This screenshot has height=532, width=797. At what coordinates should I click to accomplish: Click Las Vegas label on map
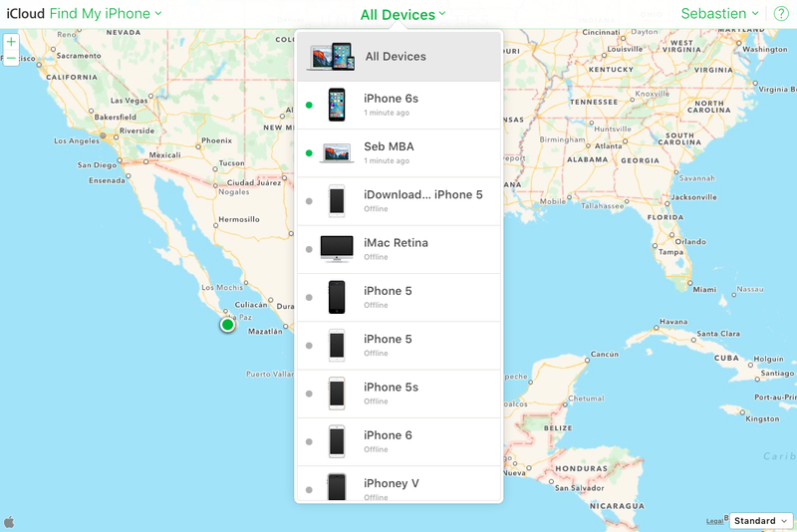[x=130, y=100]
